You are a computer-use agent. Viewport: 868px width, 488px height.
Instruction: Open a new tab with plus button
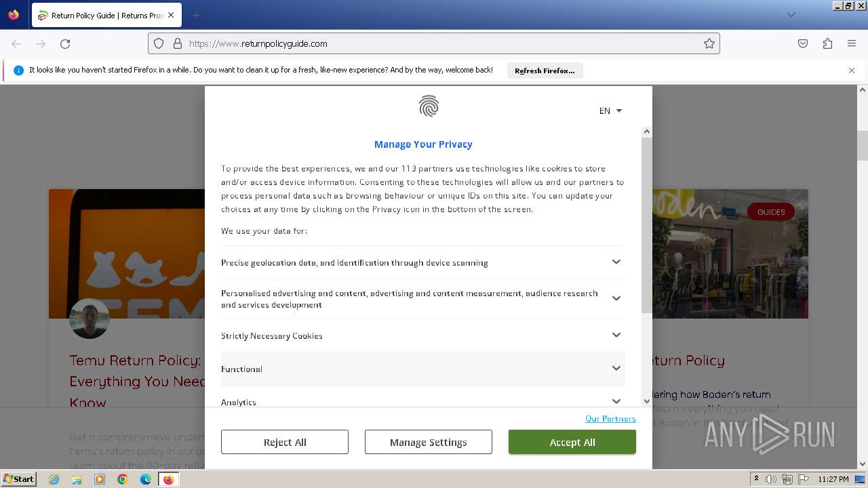click(x=196, y=15)
